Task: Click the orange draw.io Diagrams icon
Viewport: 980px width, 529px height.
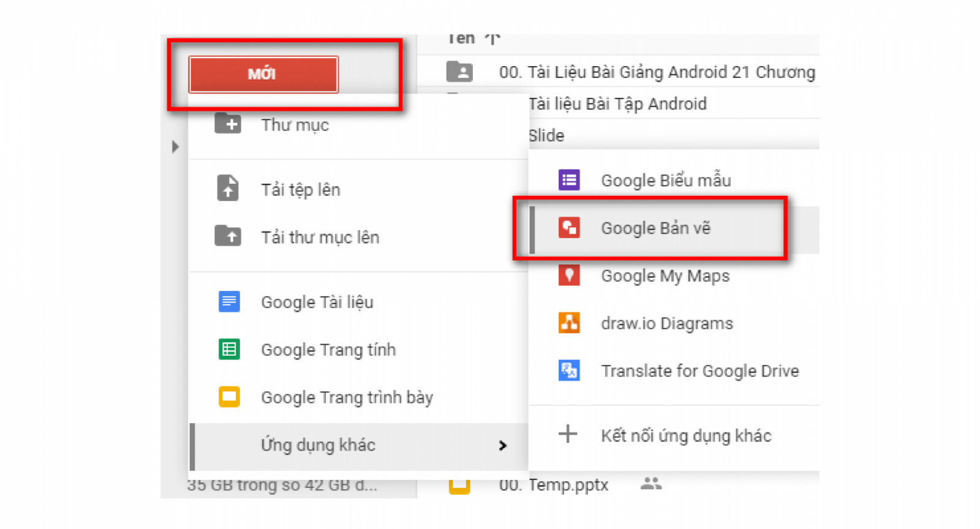Action: point(569,323)
